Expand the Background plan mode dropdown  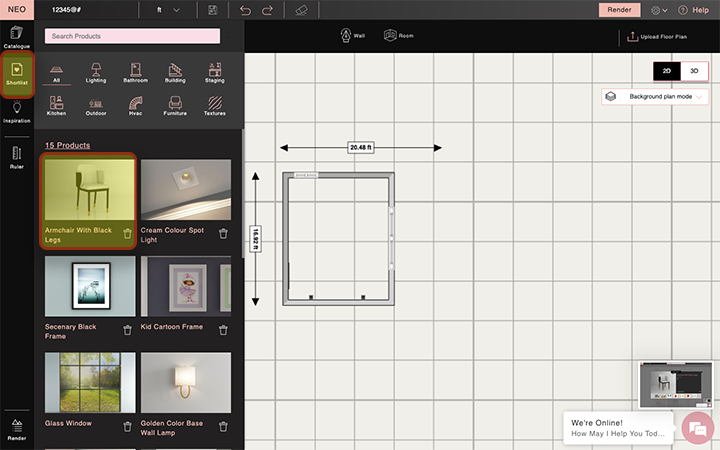tap(655, 97)
